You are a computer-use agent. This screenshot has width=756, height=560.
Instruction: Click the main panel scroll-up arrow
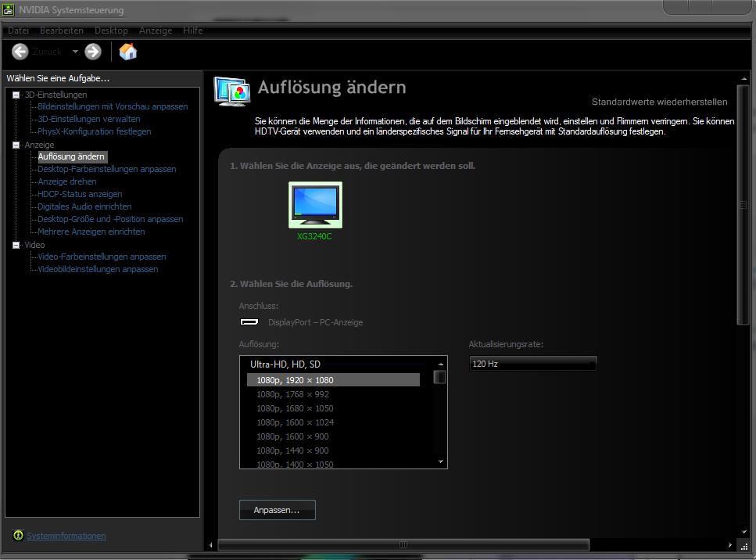tap(743, 78)
